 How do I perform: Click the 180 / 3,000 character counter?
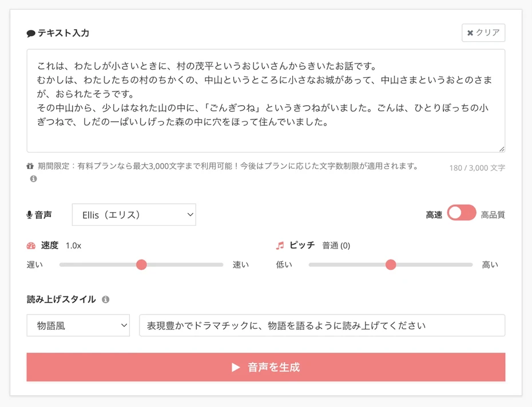coord(477,167)
